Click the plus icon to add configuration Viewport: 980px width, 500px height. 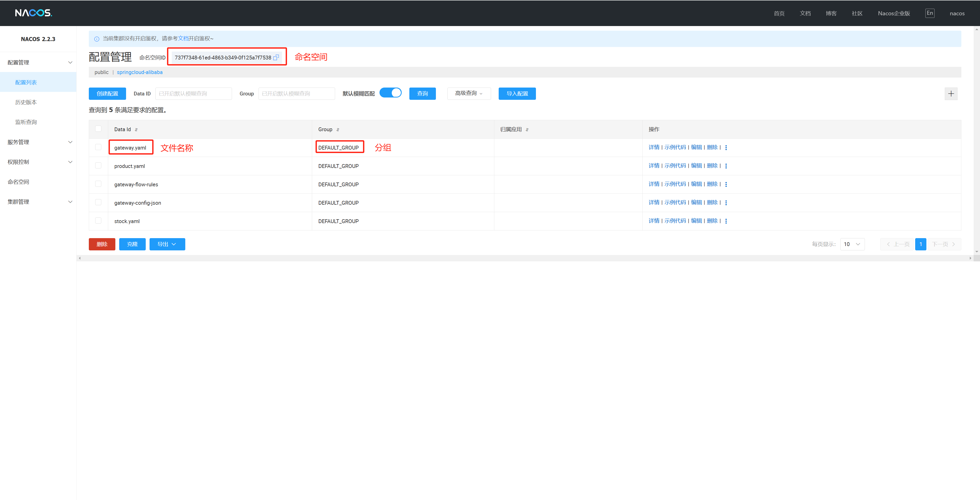pyautogui.click(x=951, y=94)
